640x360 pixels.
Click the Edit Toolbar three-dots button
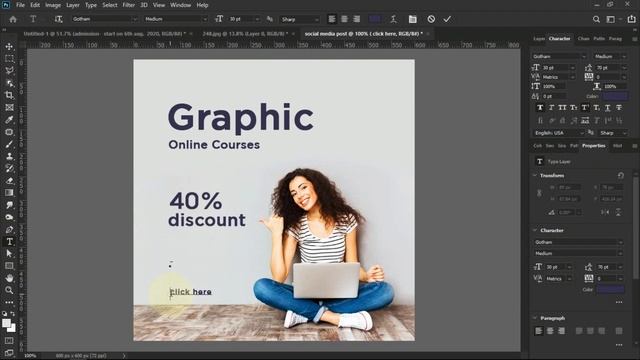pos(9,302)
